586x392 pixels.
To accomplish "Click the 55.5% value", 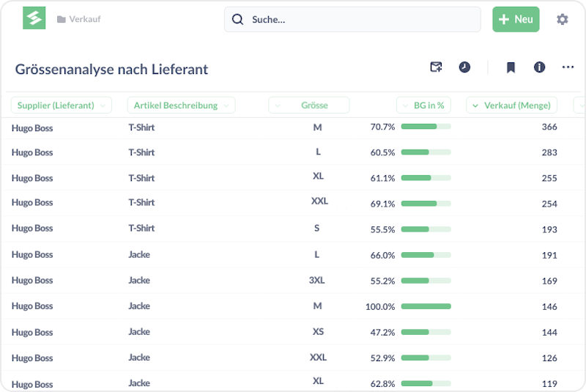I will pyautogui.click(x=382, y=230).
